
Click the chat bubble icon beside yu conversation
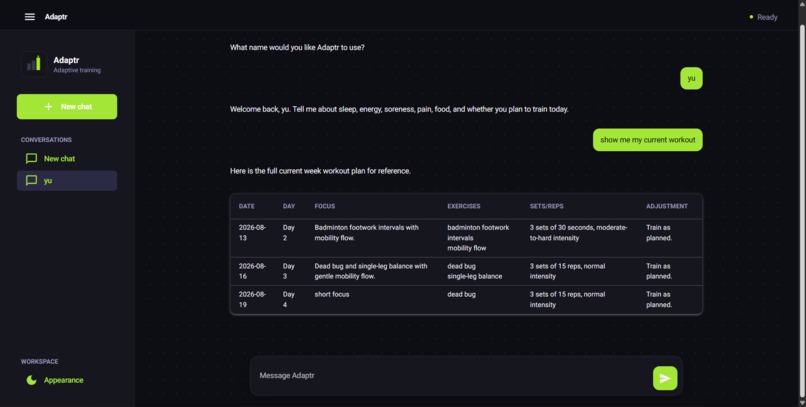[31, 181]
